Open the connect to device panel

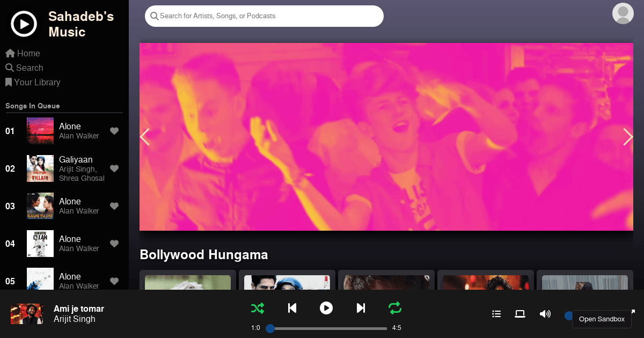(519, 314)
